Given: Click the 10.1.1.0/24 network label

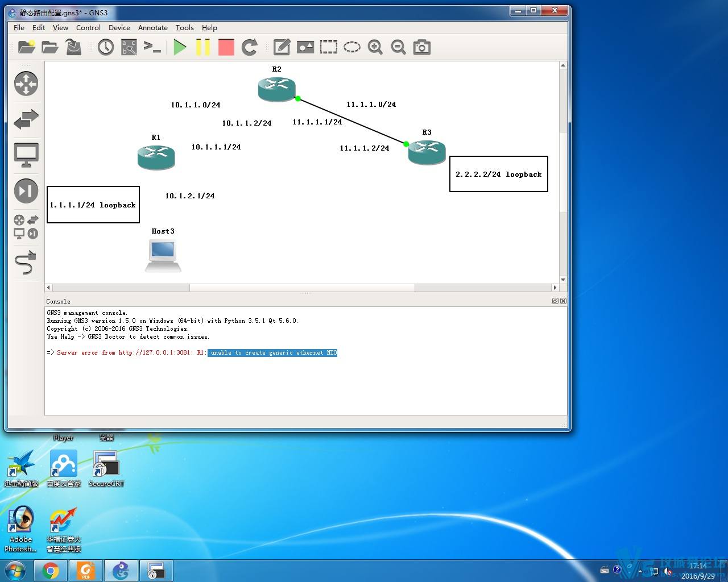Looking at the screenshot, I should pyautogui.click(x=196, y=105).
